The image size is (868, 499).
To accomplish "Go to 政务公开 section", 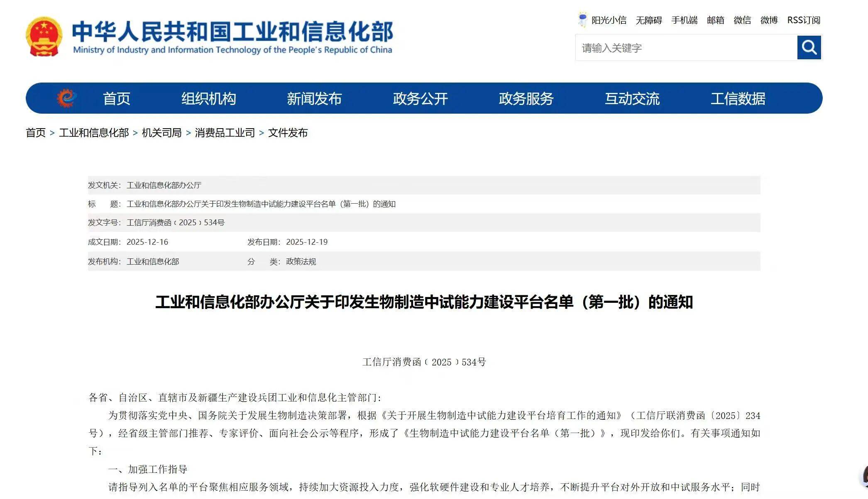I will pos(420,99).
